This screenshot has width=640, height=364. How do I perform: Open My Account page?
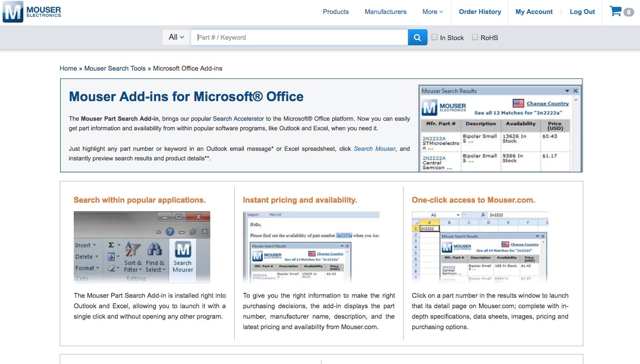tap(534, 12)
